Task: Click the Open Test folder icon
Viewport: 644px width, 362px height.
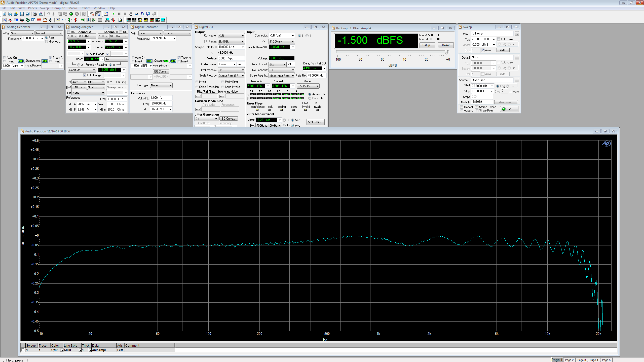Action: [x=16, y=14]
